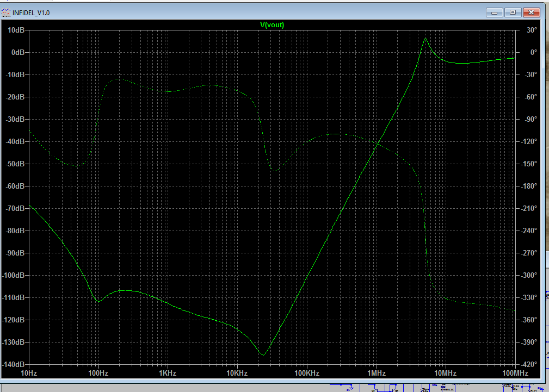The width and height of the screenshot is (549, 392).
Task: Click the magnitude curve's notch minimum near 25KHz
Action: click(264, 354)
